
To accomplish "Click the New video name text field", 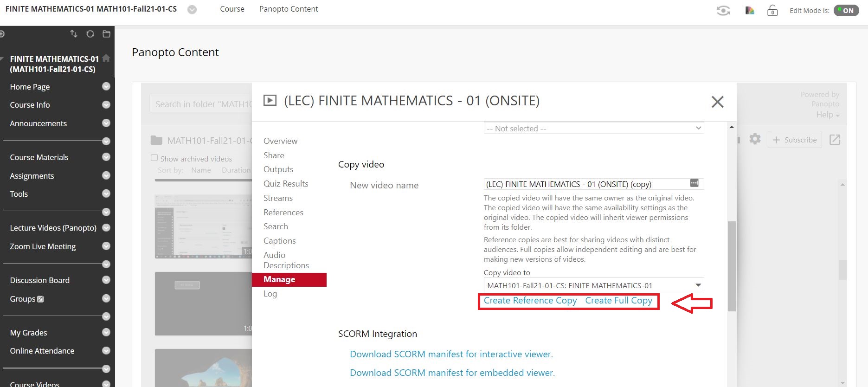I will tap(585, 184).
